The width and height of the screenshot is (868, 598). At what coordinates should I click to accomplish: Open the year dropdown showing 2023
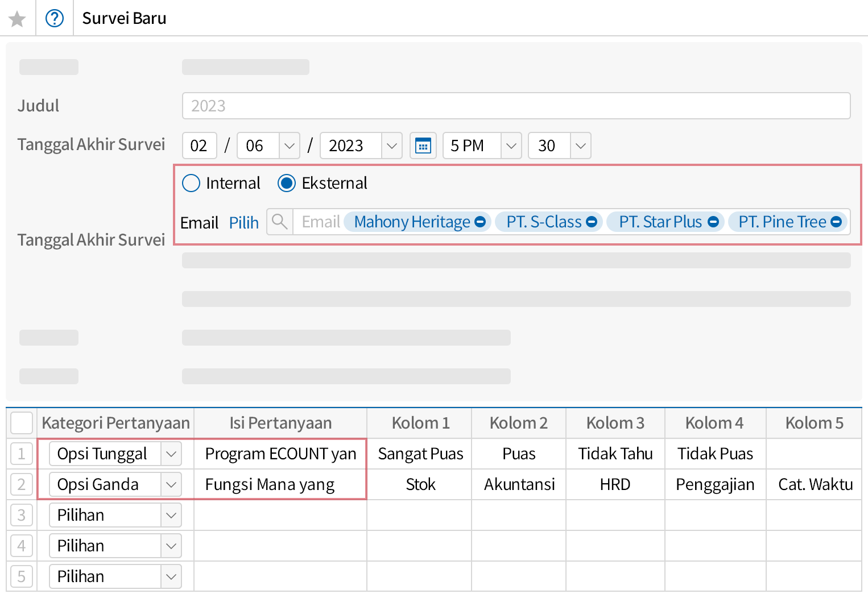391,146
